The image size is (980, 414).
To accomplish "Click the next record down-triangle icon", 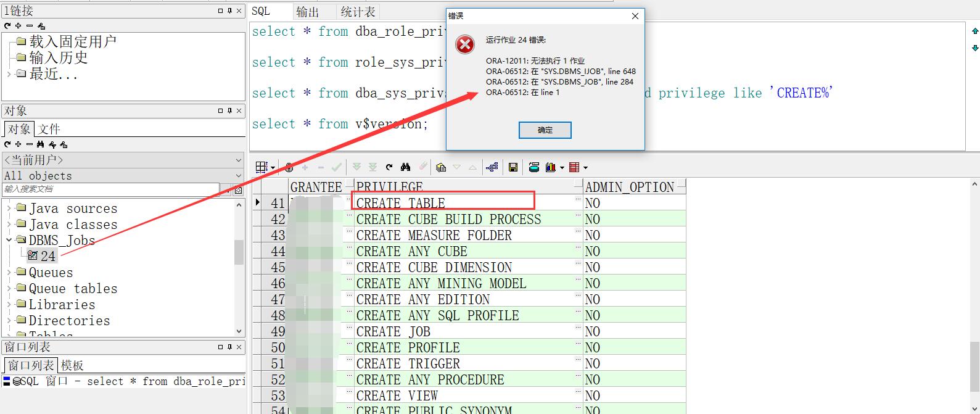I will pyautogui.click(x=457, y=167).
